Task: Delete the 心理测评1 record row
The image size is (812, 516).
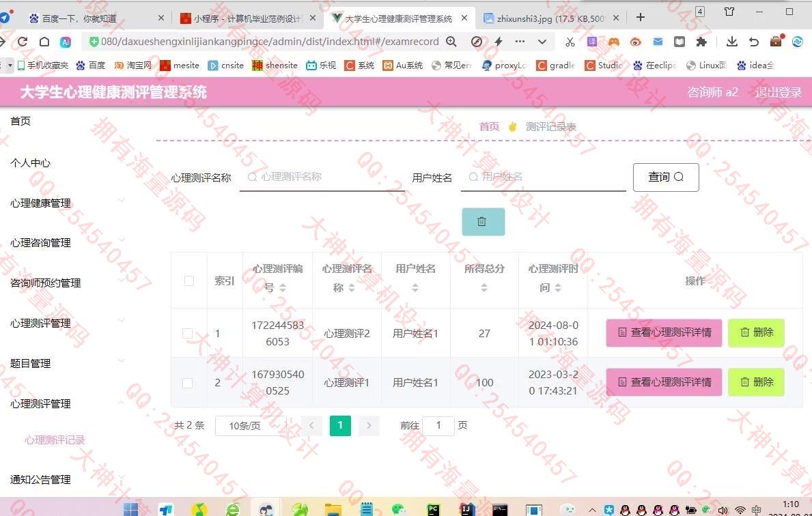Action: [756, 382]
